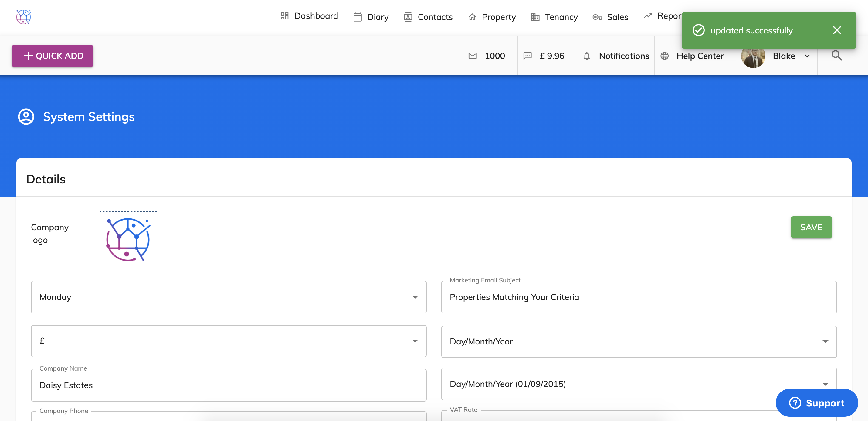Click the QUICK ADD button
The height and width of the screenshot is (421, 868).
click(53, 56)
